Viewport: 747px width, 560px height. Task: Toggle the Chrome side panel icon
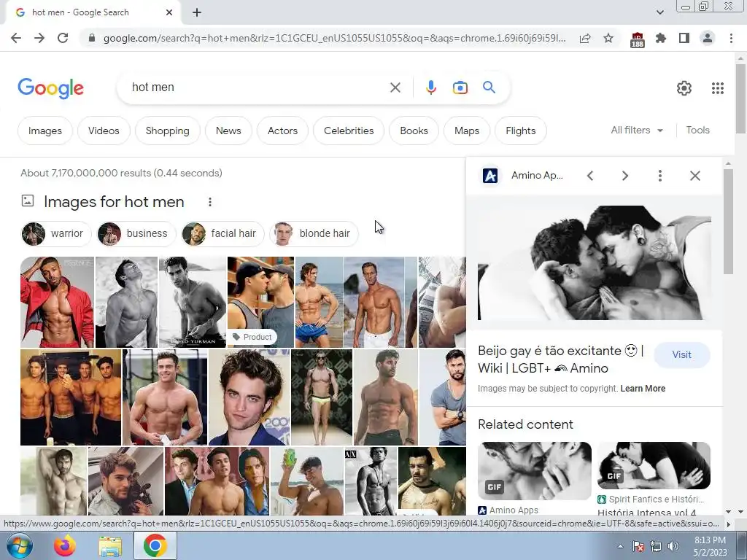(x=684, y=38)
